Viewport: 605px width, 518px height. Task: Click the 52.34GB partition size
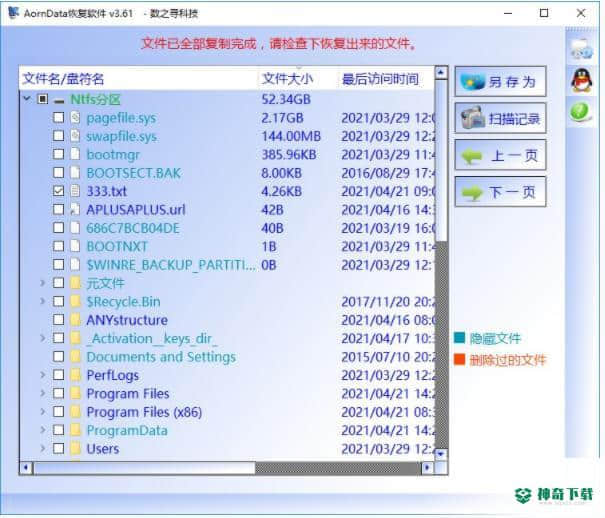point(286,99)
